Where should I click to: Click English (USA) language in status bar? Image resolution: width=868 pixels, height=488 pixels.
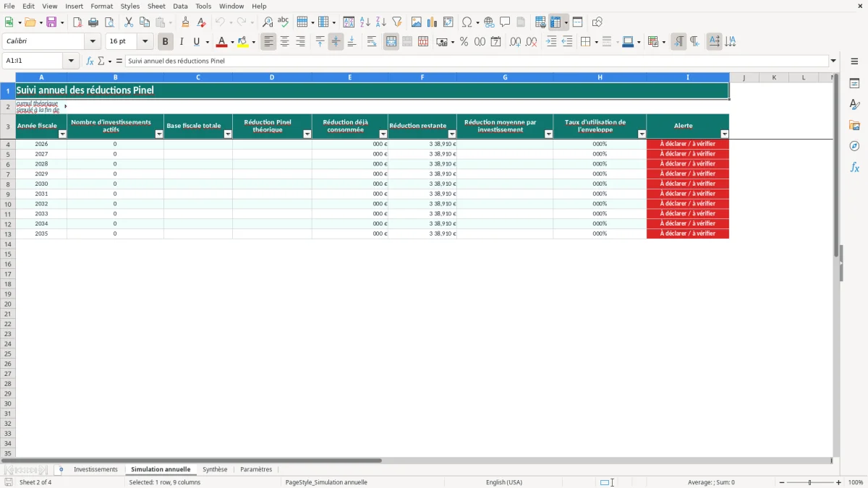pos(504,482)
